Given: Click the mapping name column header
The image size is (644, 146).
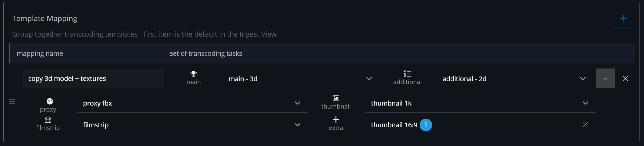Looking at the screenshot, I should point(40,53).
